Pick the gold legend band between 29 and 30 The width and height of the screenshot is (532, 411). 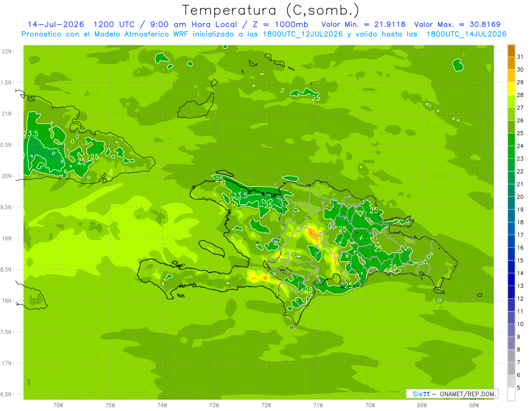(x=511, y=76)
